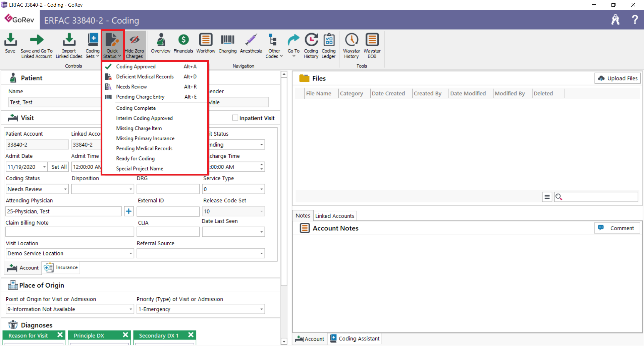This screenshot has width=644, height=346.
Task: Click the GoRev logo
Action: coord(19,19)
